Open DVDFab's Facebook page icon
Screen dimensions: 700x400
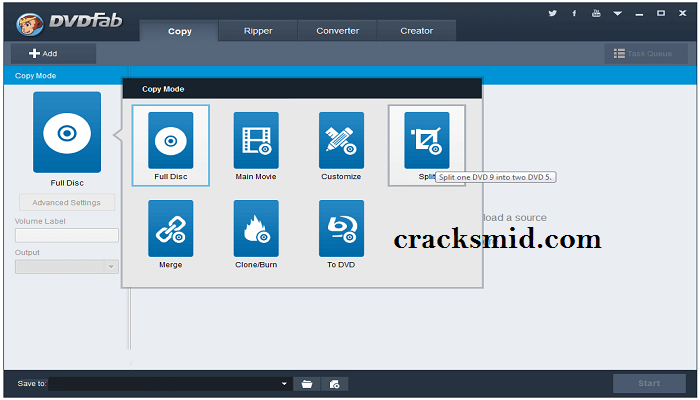click(574, 13)
